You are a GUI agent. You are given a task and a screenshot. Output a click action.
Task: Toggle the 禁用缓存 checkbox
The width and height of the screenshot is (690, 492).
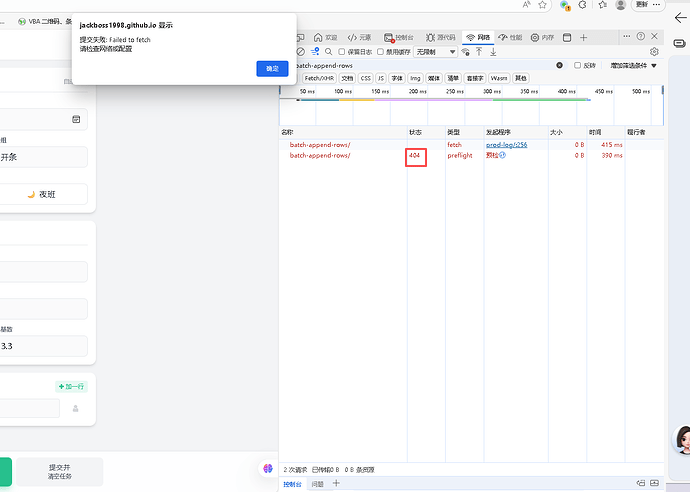pos(381,51)
